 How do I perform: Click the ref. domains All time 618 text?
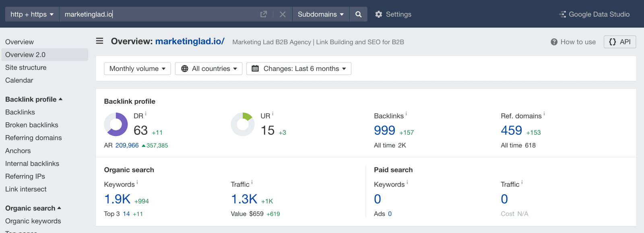(x=518, y=145)
